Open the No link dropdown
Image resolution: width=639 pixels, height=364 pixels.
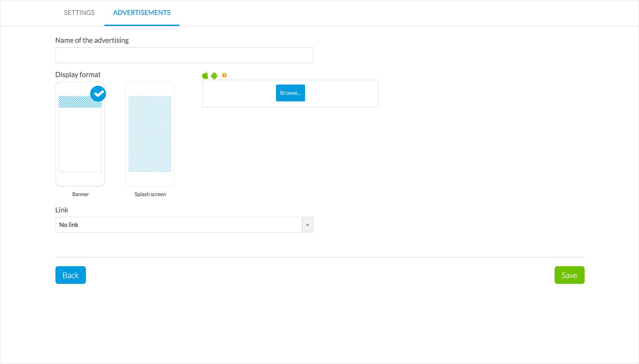pyautogui.click(x=179, y=225)
